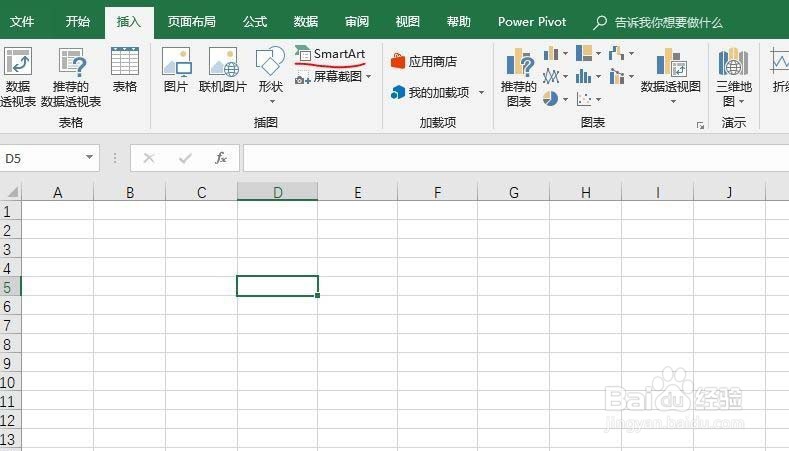Switch to the Help (帮助) tab
Viewport: 789px width, 451px height.
tap(458, 22)
